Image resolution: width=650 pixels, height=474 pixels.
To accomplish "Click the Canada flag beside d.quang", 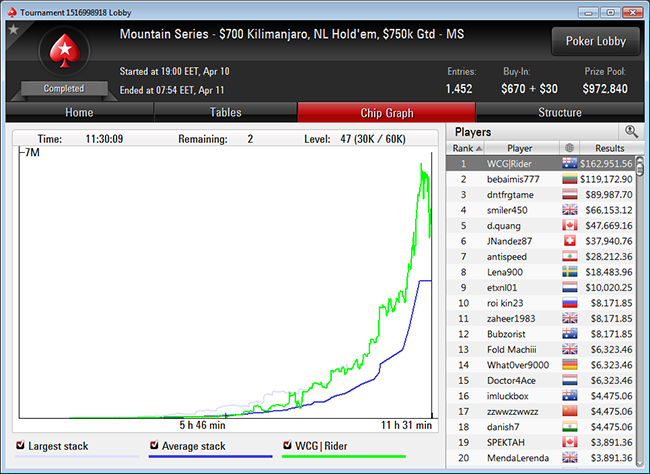I will pyautogui.click(x=570, y=226).
